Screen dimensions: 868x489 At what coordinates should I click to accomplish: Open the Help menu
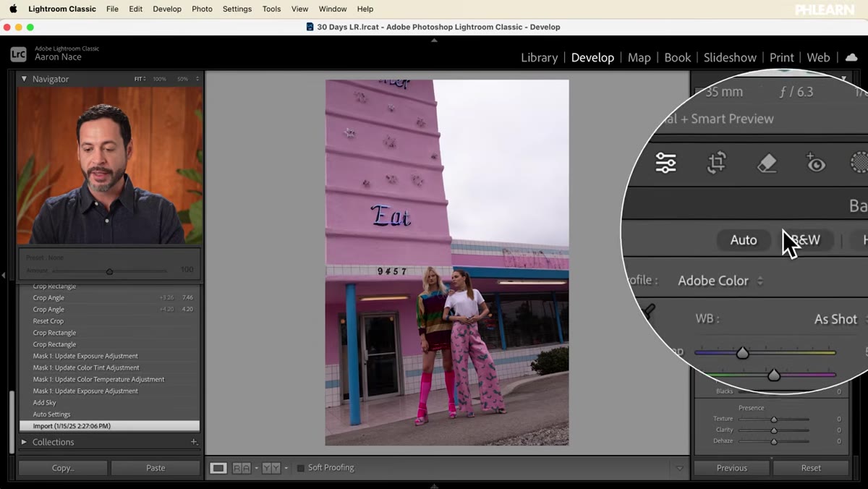click(365, 9)
